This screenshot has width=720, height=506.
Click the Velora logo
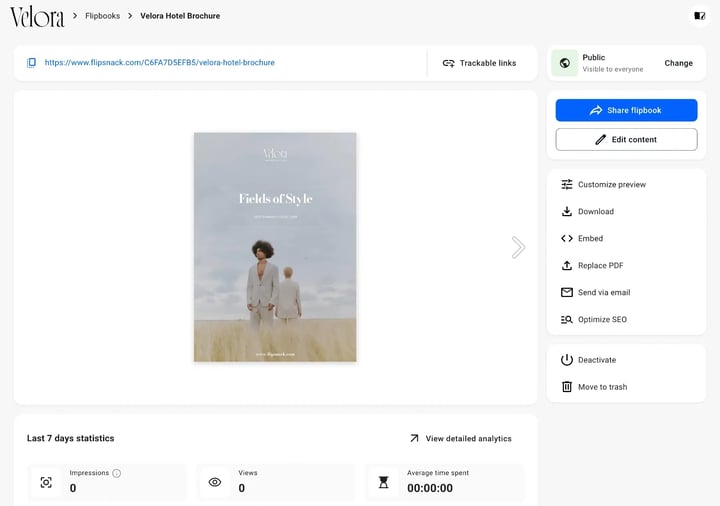coord(37,17)
